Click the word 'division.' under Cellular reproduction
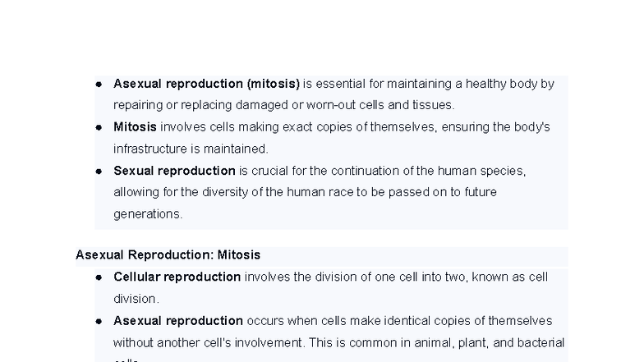The width and height of the screenshot is (644, 362). (136, 299)
